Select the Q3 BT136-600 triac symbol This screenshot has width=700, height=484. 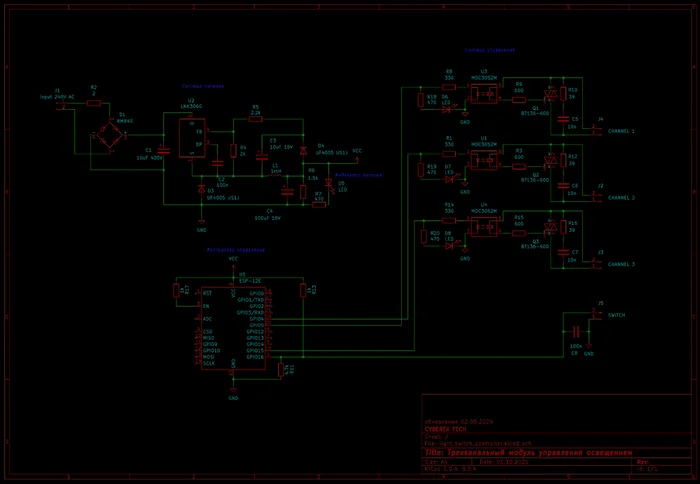(x=551, y=227)
